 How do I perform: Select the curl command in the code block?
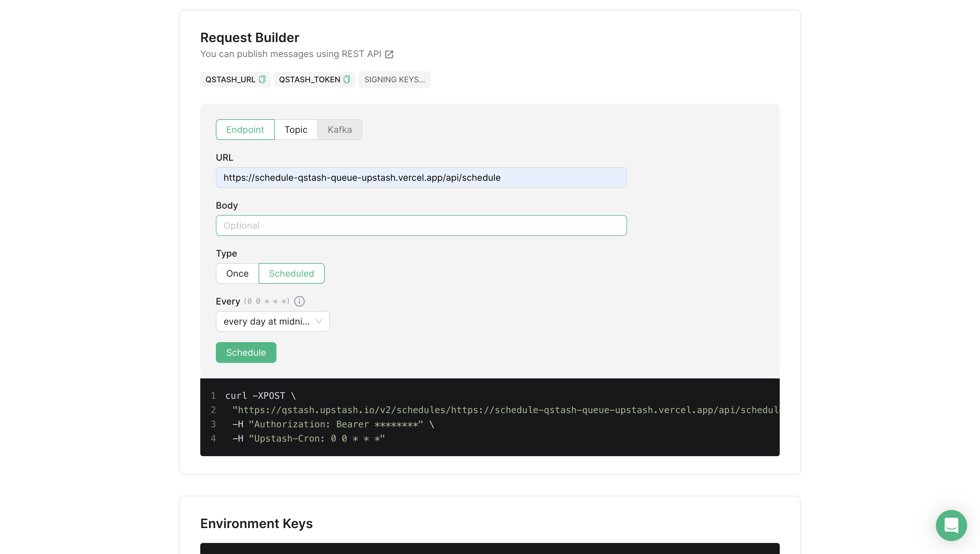[260, 396]
